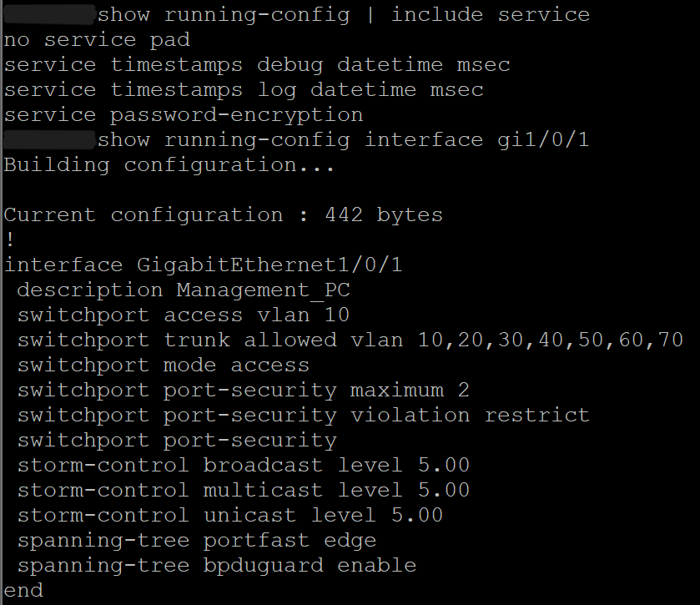Click the 'Current configuration : 442 bytes' line
This screenshot has width=700, height=605.
[x=223, y=214]
